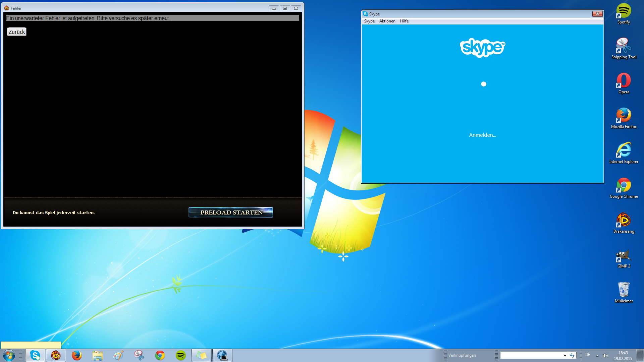
Task: Click the Zurück button in Fehler window
Action: pyautogui.click(x=17, y=32)
